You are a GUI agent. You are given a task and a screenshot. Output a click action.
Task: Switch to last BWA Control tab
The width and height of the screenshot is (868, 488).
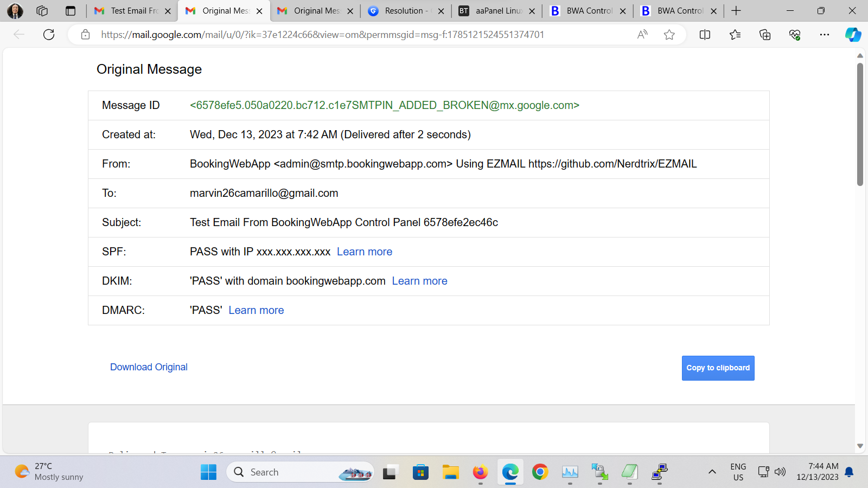click(x=679, y=11)
